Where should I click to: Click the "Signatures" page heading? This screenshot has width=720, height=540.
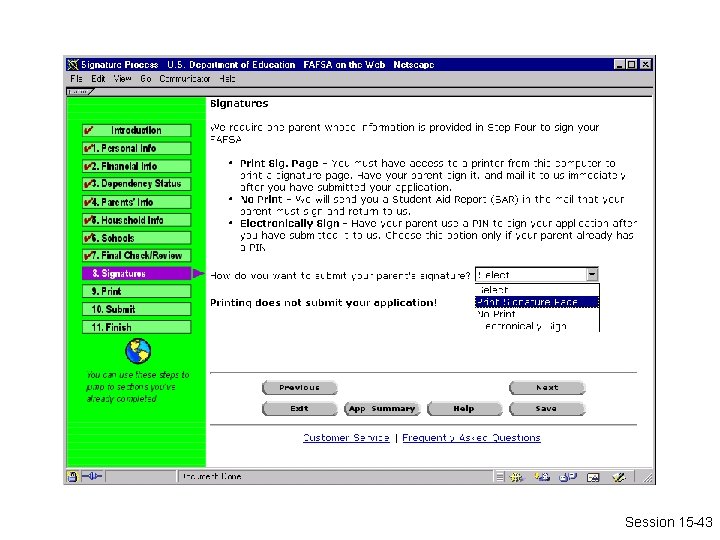pos(239,103)
